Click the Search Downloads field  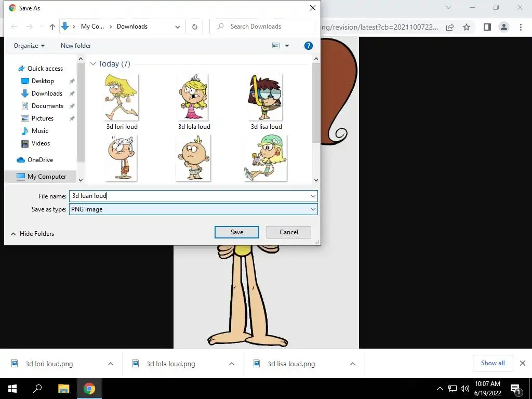pos(262,26)
